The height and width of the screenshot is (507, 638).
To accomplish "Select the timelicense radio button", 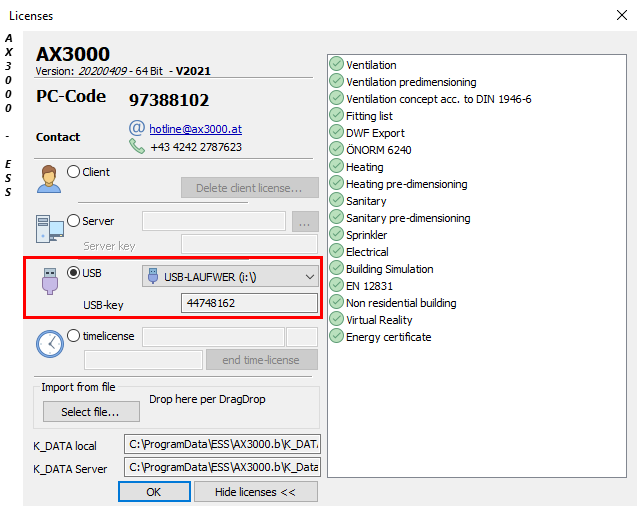I will [x=74, y=336].
